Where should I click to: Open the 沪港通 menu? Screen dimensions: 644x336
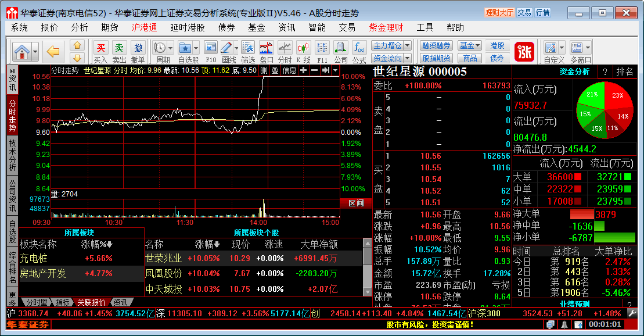point(144,27)
